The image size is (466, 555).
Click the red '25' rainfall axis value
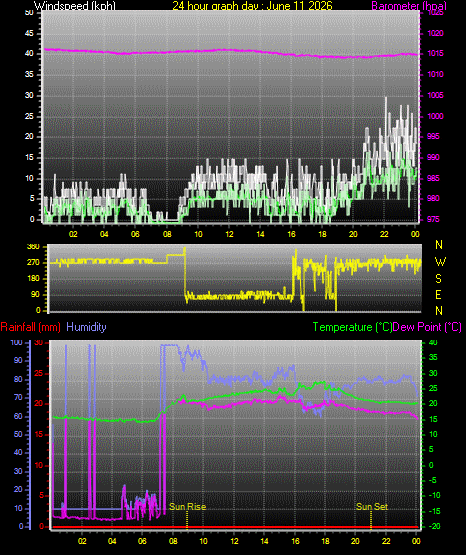[39, 373]
